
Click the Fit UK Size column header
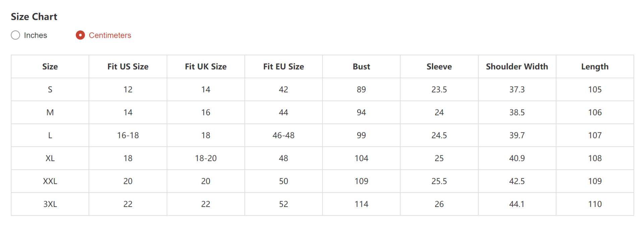point(206,67)
